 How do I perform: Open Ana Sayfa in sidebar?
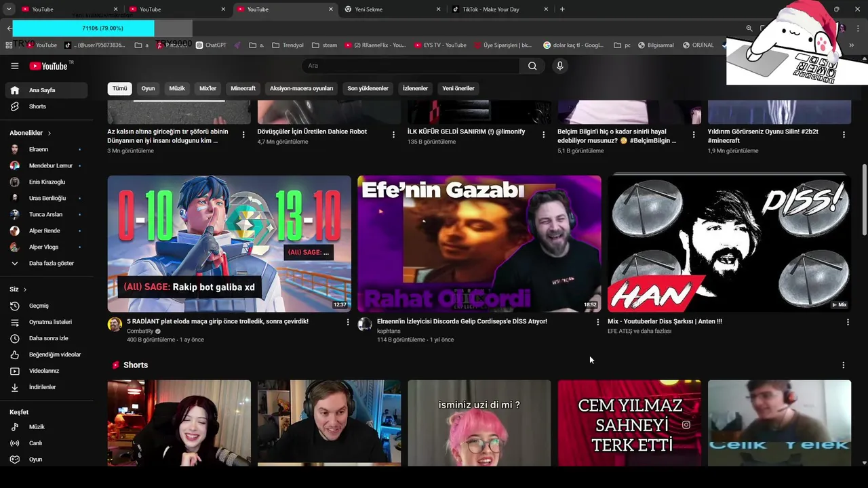[x=46, y=90]
